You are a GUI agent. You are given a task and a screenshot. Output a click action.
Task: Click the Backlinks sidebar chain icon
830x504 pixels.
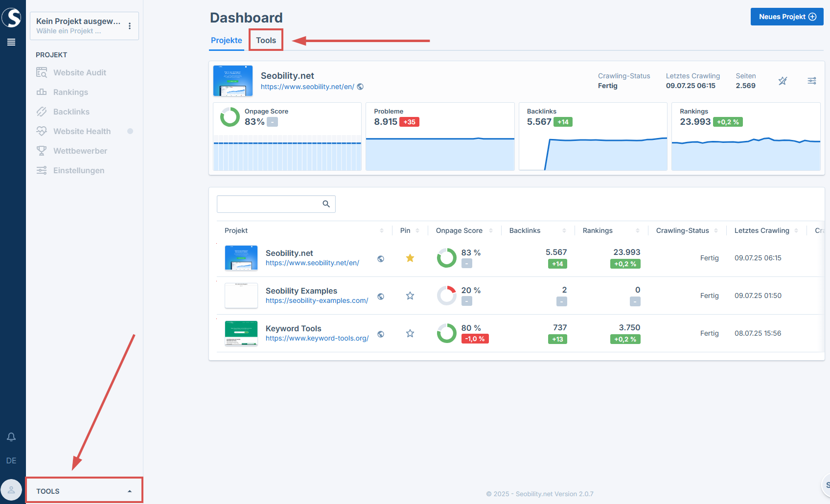42,112
